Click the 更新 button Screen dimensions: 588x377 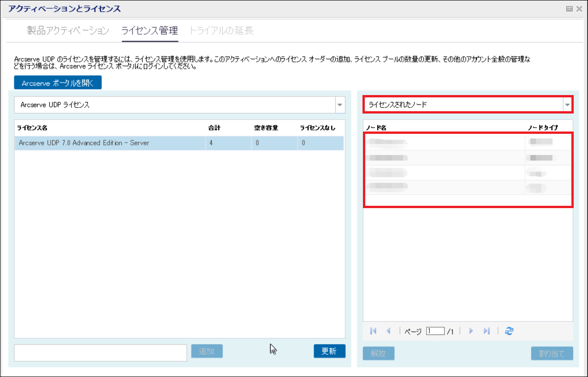click(329, 351)
